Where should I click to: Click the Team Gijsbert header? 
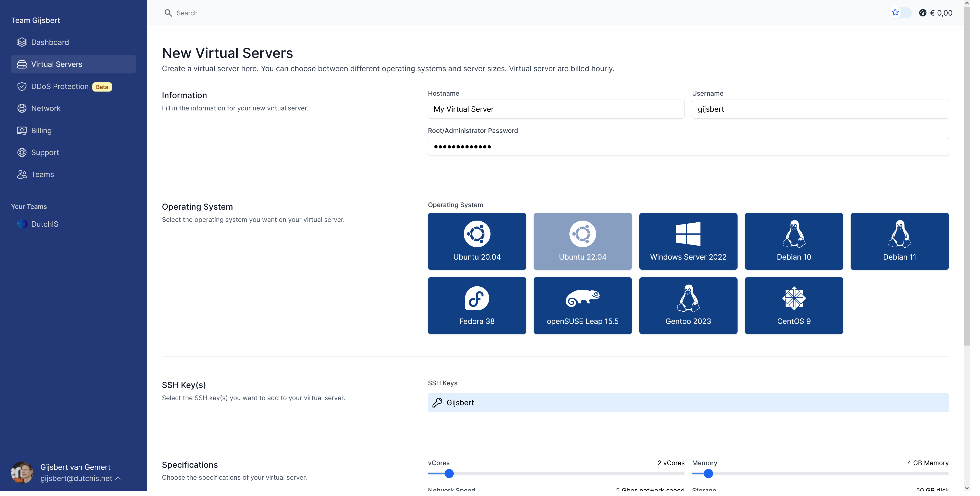(36, 20)
